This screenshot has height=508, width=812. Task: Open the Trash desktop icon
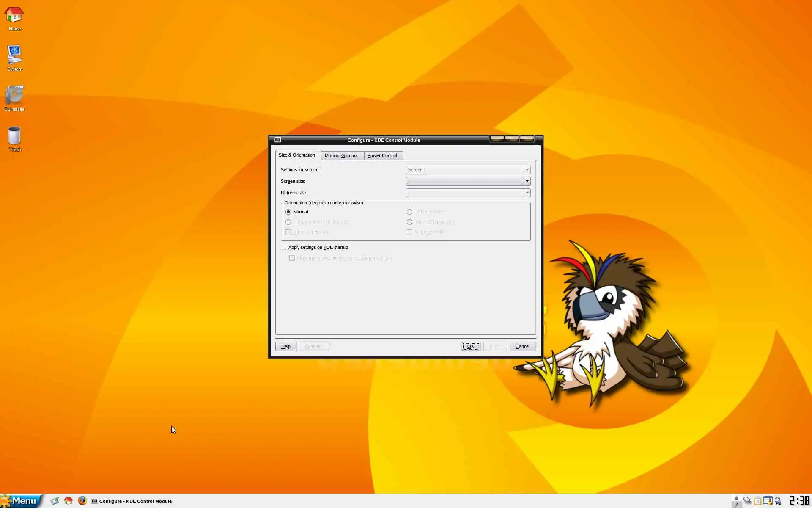tap(14, 137)
